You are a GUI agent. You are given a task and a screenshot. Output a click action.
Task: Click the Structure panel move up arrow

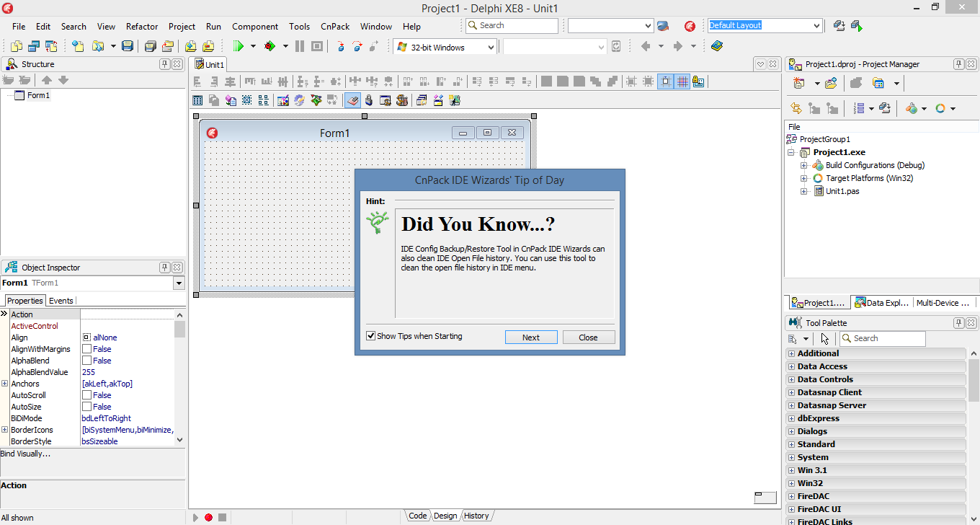pyautogui.click(x=47, y=80)
